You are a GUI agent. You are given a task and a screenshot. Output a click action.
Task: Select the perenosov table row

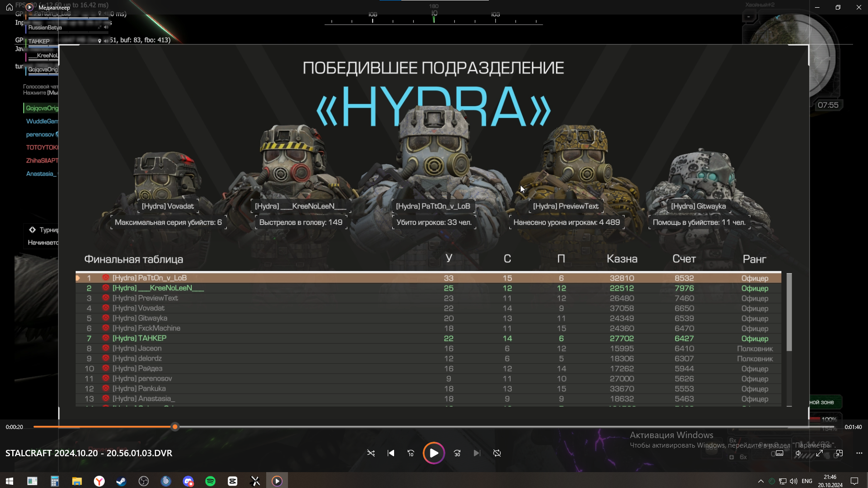point(429,379)
